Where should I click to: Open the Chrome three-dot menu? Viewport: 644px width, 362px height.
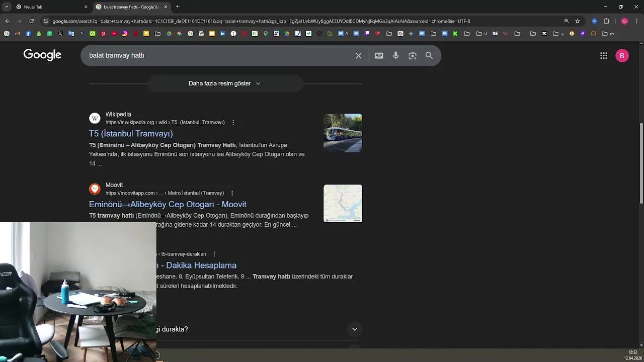point(636,21)
